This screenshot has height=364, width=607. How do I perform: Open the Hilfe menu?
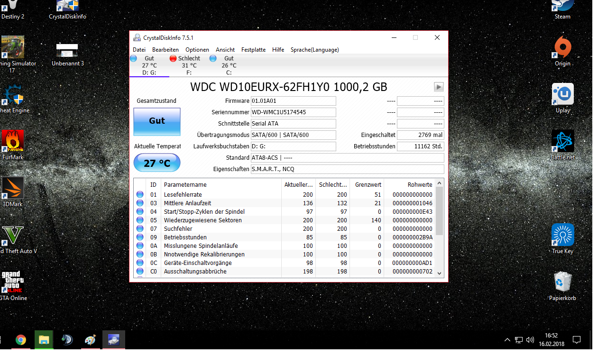(x=278, y=50)
